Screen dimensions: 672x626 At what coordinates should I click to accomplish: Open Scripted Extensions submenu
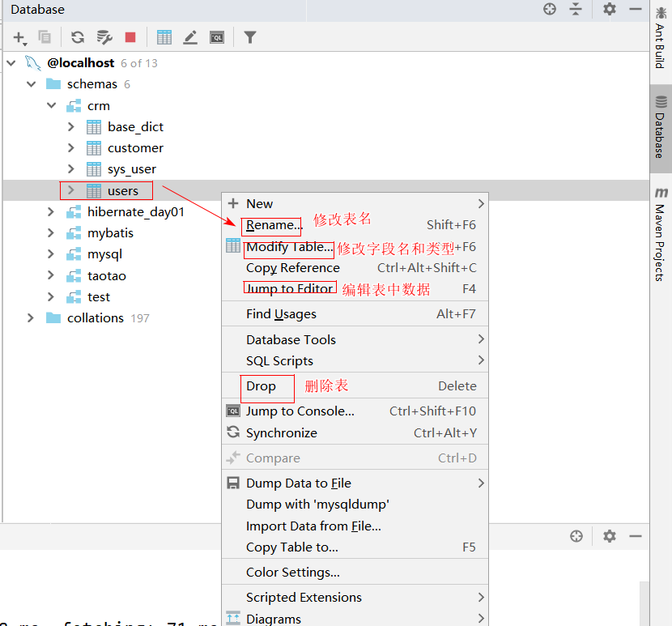[355, 598]
